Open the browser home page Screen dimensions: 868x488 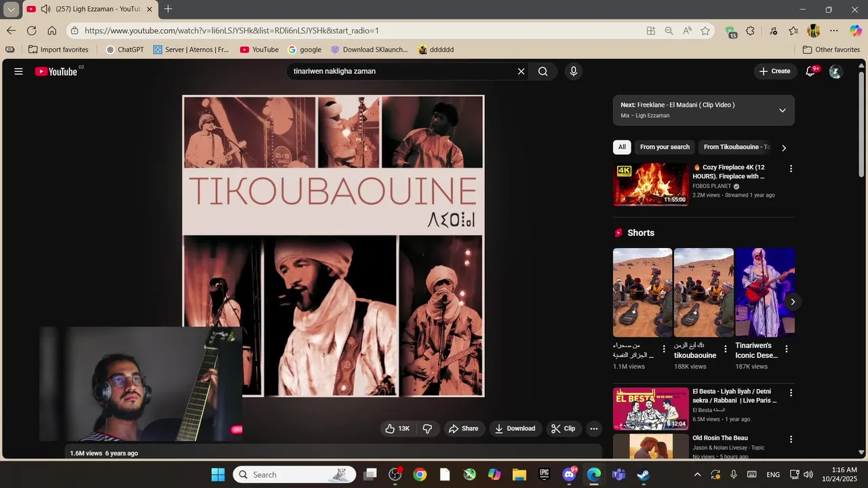click(52, 30)
